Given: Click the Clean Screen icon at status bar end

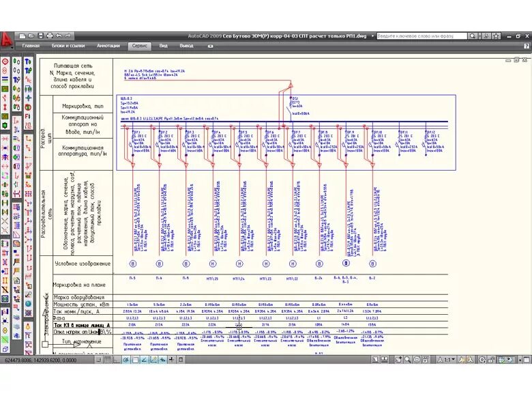Looking at the screenshot, I should pos(527,360).
